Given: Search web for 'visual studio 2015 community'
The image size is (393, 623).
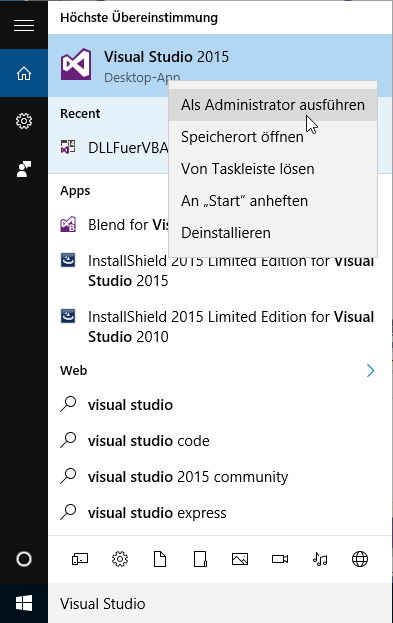Looking at the screenshot, I should [x=188, y=477].
